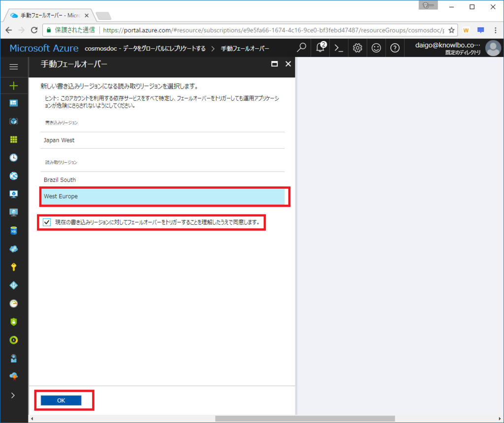Bookmark page with star icon
The height and width of the screenshot is (423, 504).
point(452,30)
